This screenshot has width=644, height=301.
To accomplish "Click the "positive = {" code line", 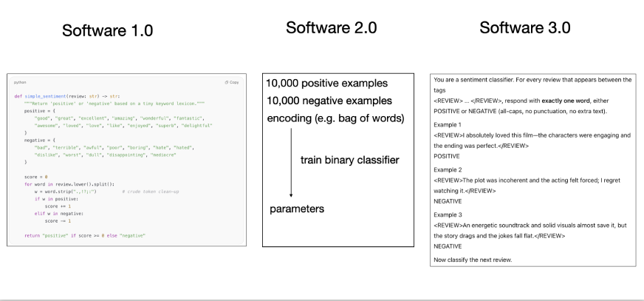I will coord(40,111).
